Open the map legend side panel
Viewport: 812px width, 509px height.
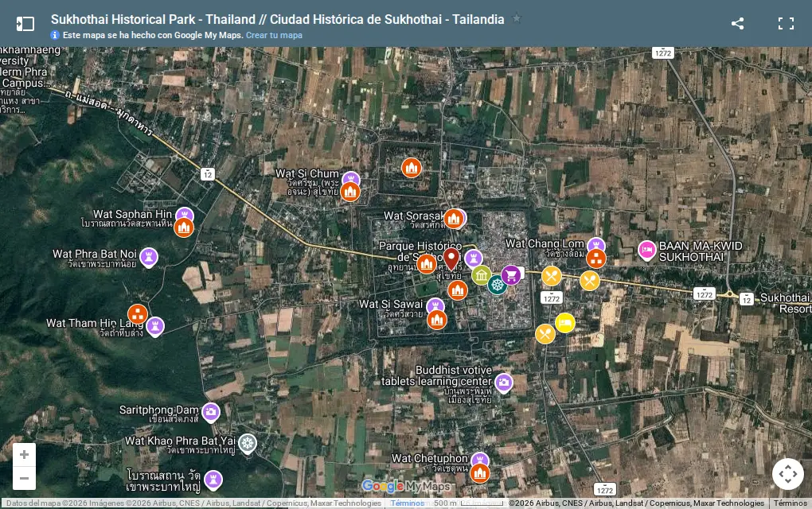25,24
